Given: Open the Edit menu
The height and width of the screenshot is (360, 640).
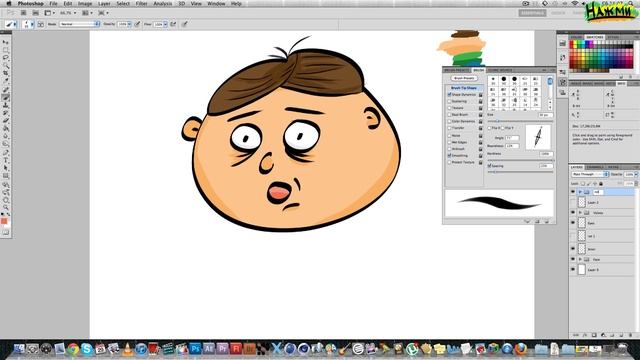Looking at the screenshot, I should 68,4.
